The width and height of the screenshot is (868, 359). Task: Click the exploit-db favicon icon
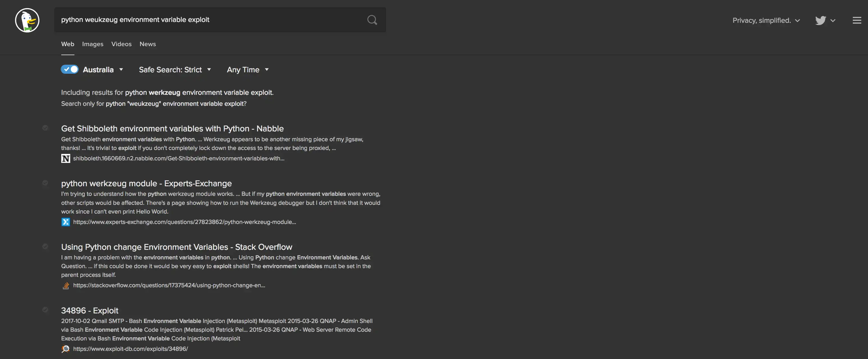point(66,349)
